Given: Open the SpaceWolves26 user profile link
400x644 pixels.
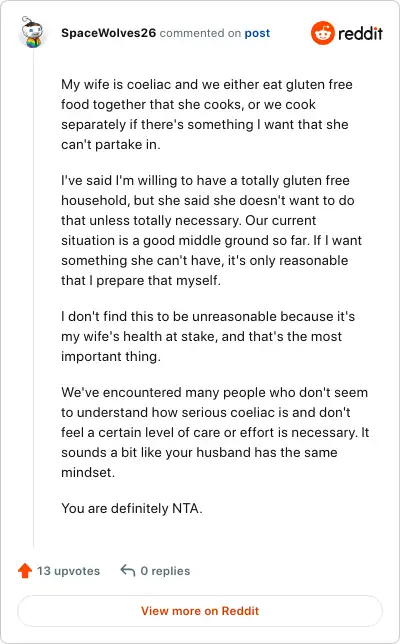Looking at the screenshot, I should coord(108,33).
